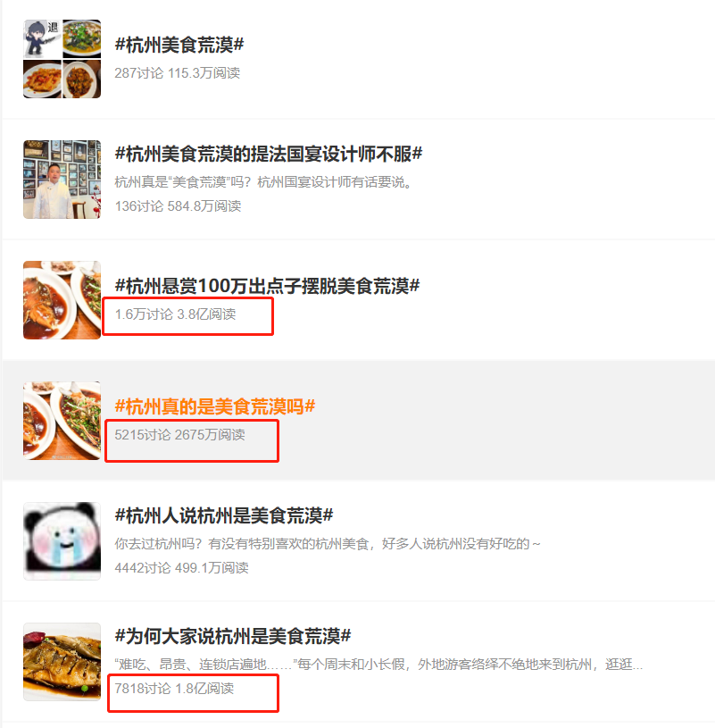Click the 7818讨论 1.8亿阅读 stats line
Screen dimensions: 715x728
pos(174,689)
